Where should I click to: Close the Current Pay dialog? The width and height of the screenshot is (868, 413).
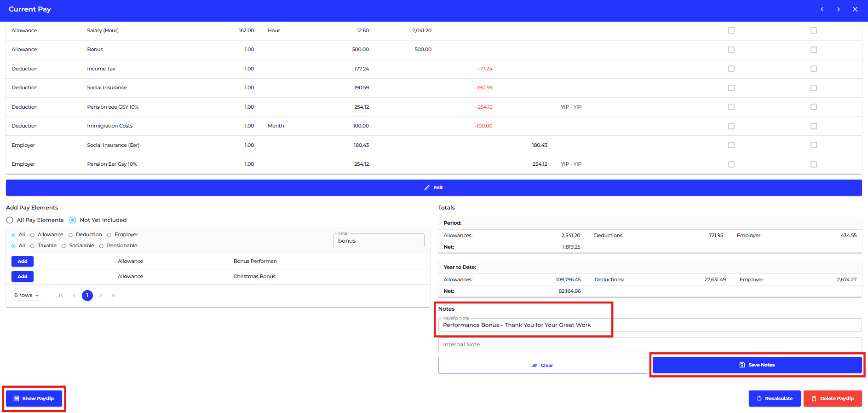click(x=855, y=9)
